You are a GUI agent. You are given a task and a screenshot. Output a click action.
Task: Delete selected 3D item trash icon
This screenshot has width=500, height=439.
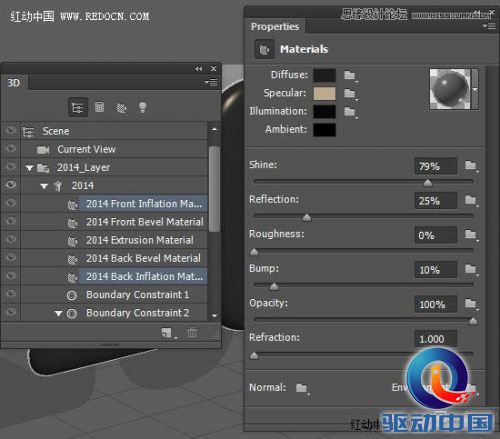click(x=192, y=332)
